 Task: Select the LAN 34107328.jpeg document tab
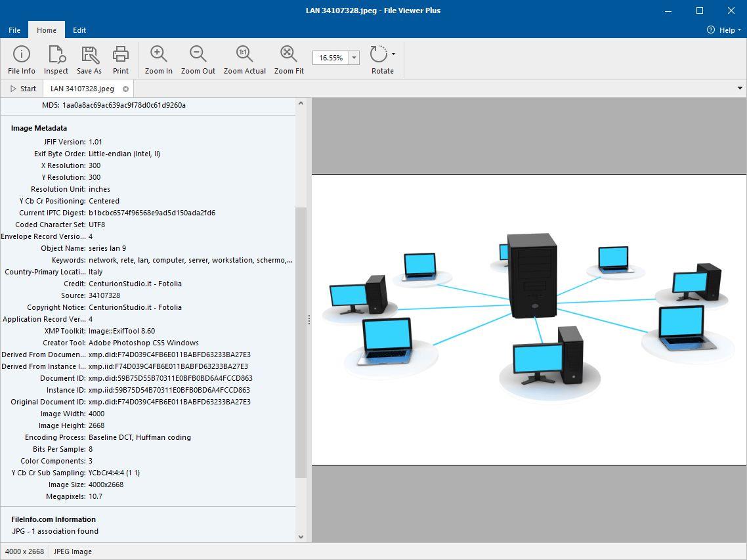click(x=82, y=89)
